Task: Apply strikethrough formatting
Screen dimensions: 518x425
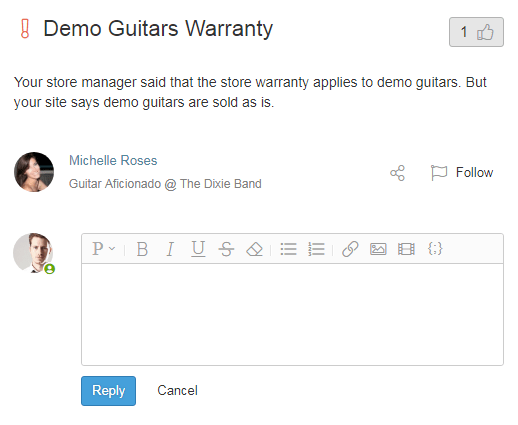Action: [226, 249]
